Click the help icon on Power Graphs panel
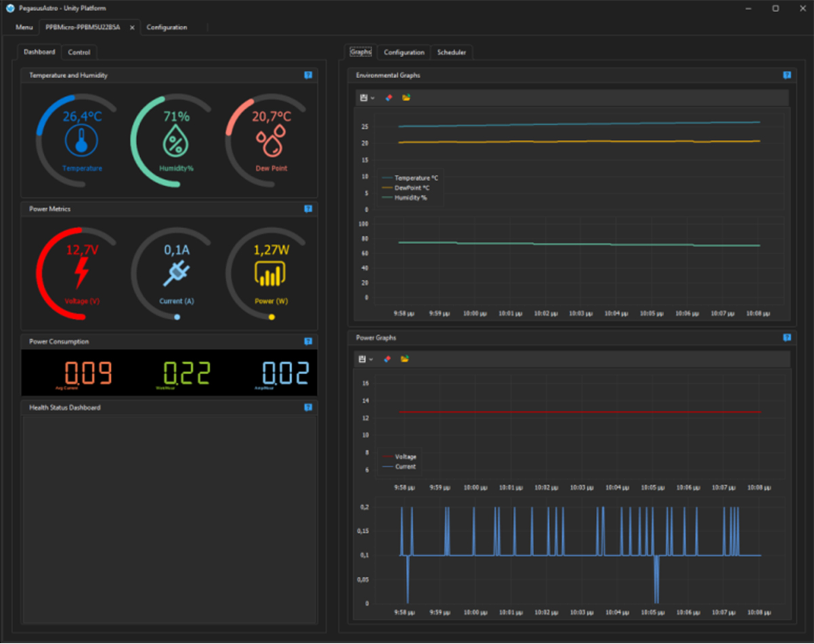 click(787, 337)
